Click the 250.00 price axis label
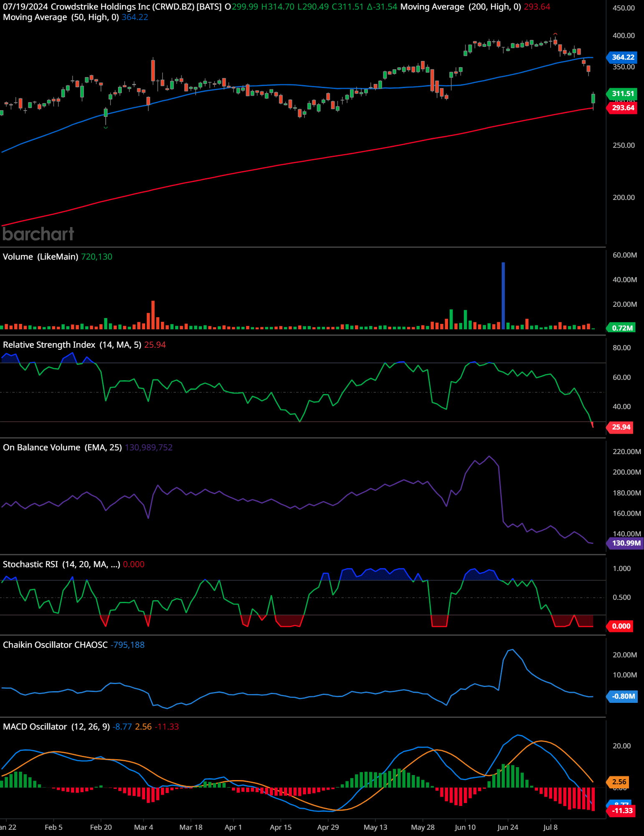The width and height of the screenshot is (644, 836). click(x=624, y=145)
